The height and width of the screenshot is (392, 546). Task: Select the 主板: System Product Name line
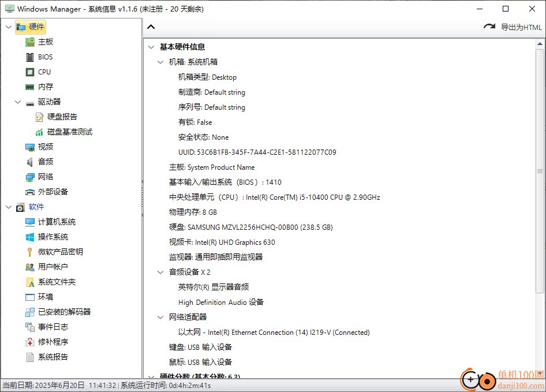212,167
